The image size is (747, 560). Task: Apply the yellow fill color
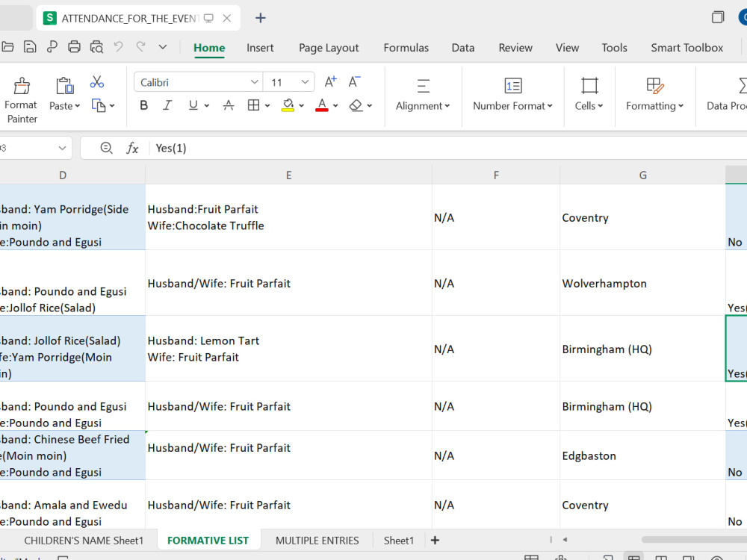288,105
